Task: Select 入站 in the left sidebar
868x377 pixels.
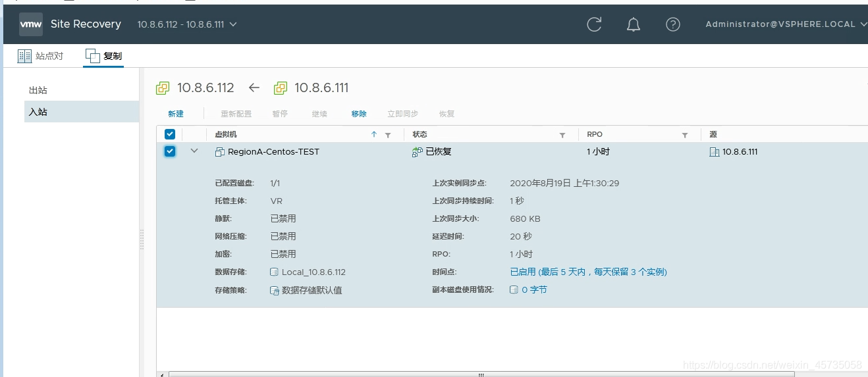Action: point(82,112)
